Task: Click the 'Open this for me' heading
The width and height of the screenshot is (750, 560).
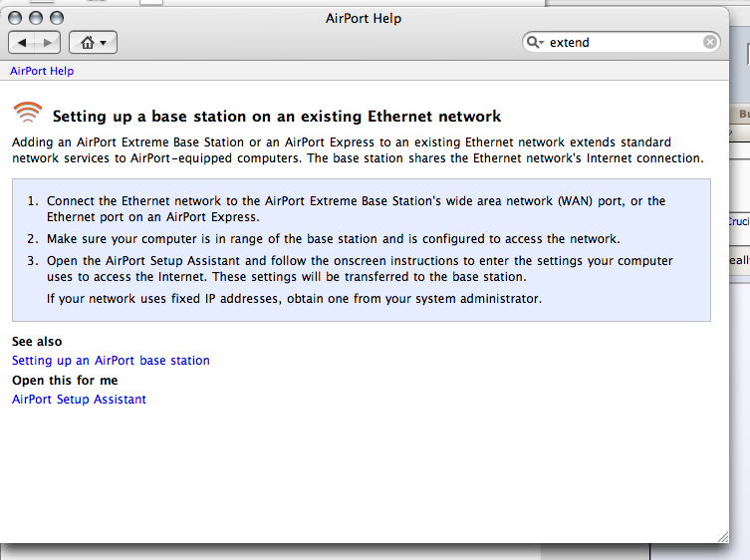Action: pos(65,381)
